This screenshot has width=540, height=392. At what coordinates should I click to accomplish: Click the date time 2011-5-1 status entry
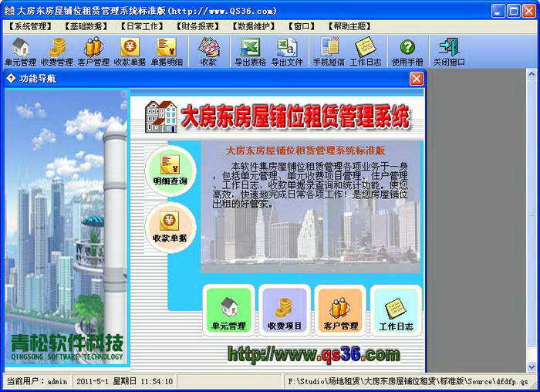point(124,381)
